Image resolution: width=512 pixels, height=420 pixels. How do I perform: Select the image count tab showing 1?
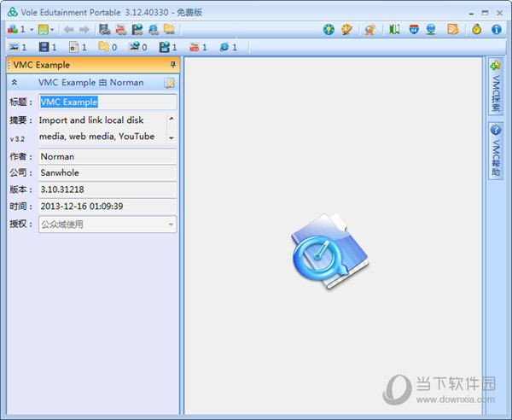click(x=17, y=47)
